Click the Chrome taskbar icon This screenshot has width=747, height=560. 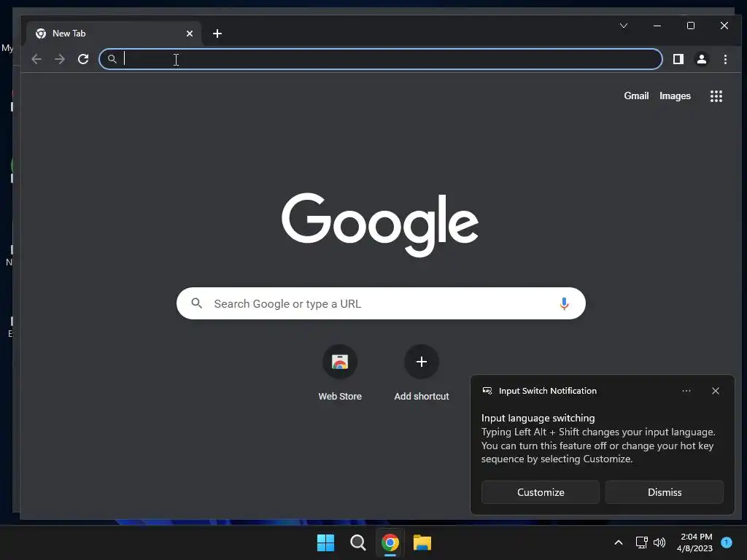pos(390,542)
